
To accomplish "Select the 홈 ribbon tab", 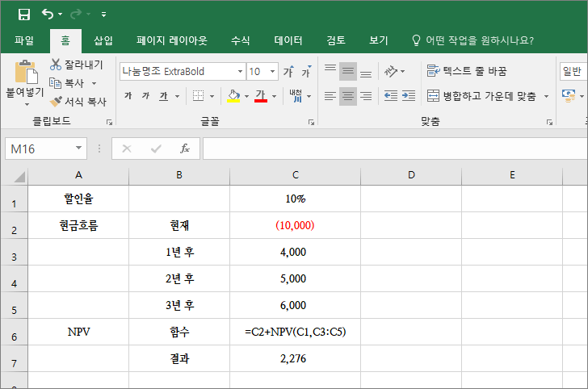I will point(65,40).
